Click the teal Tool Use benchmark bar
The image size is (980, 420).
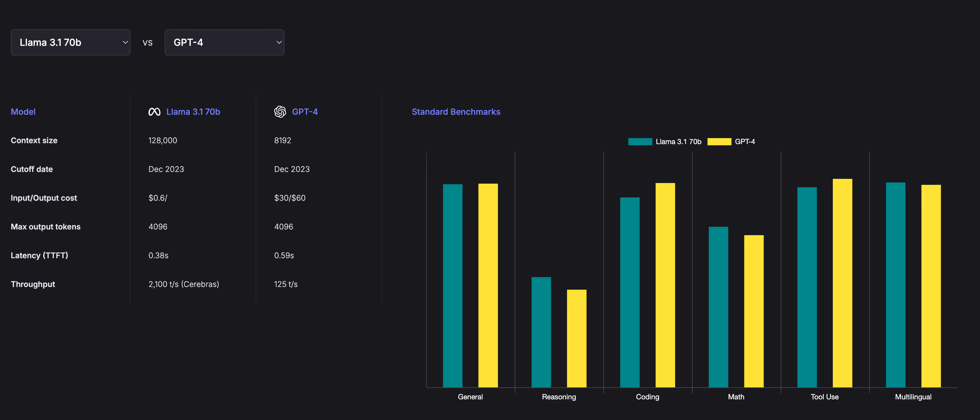pyautogui.click(x=807, y=287)
